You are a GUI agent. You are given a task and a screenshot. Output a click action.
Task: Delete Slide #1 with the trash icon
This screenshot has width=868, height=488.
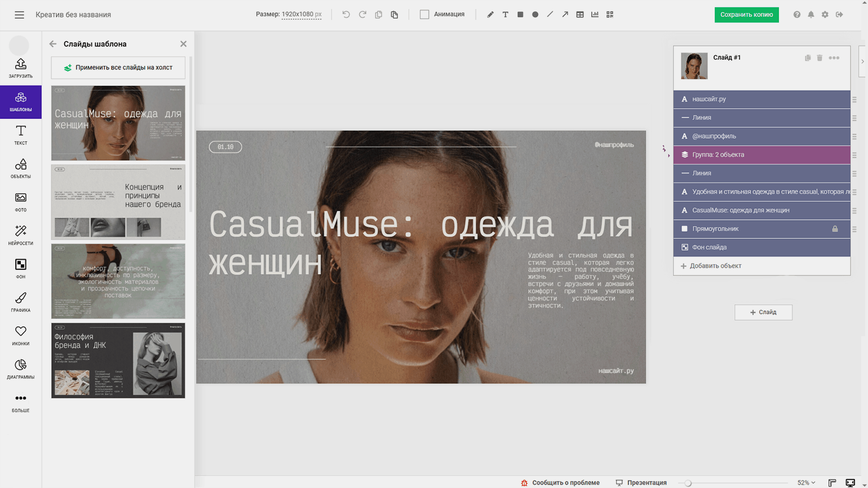(820, 58)
